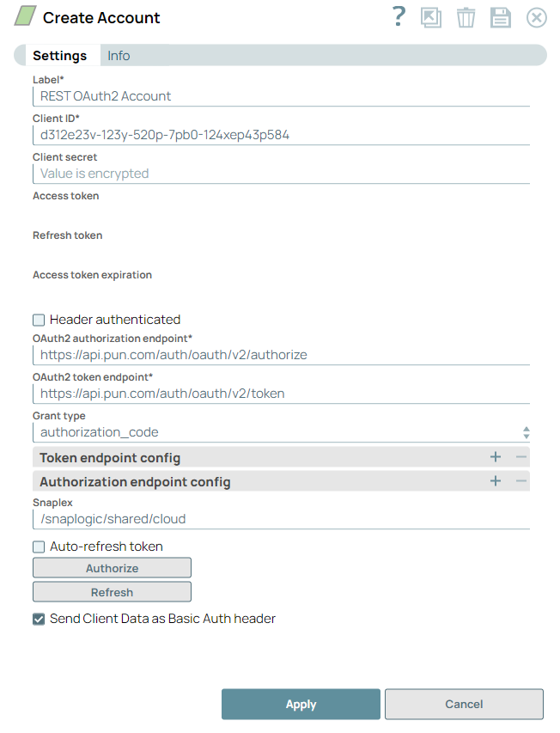Enable the Header authenticated checkbox
Viewport: 560px width, 733px height.
click(x=38, y=320)
